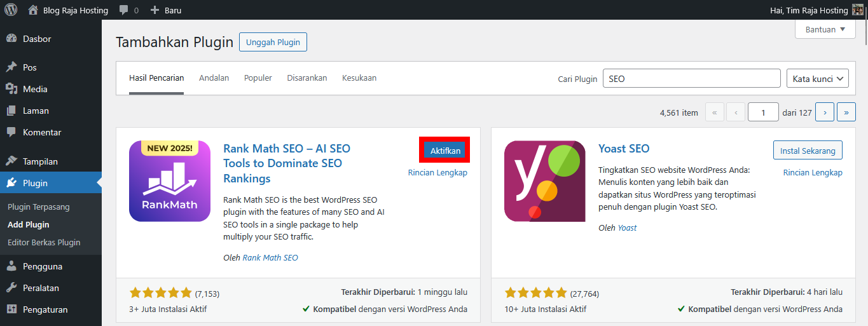Click Instal Sekarang for Yoast SEO
Screen dimensions: 868x326
pos(808,151)
